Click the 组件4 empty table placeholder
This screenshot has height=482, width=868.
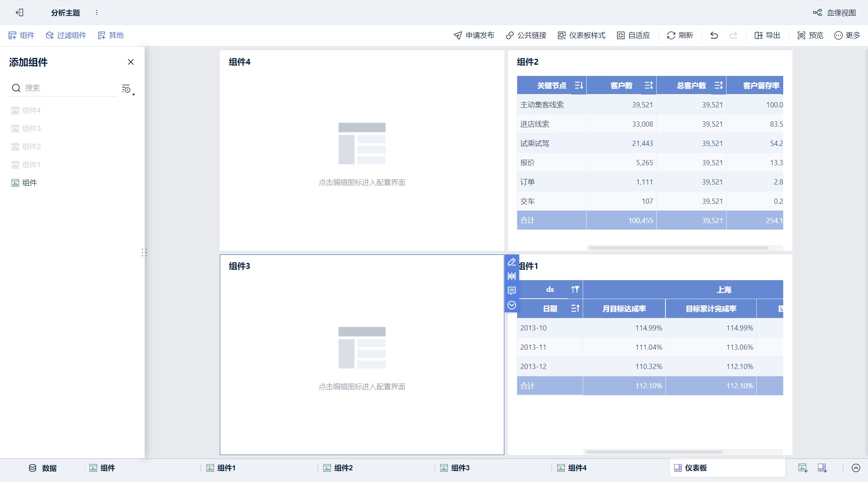(362, 144)
